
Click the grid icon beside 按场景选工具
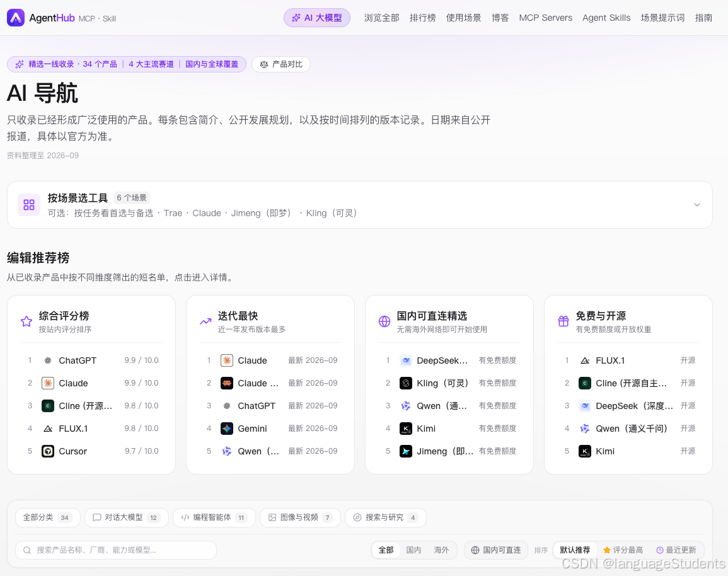pyautogui.click(x=29, y=205)
